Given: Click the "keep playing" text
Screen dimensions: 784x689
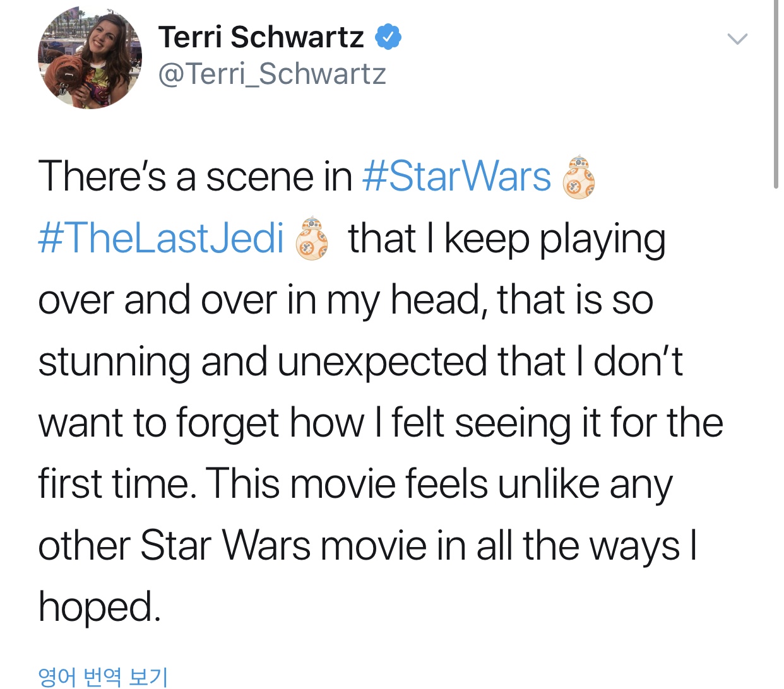Looking at the screenshot, I should coord(555,240).
